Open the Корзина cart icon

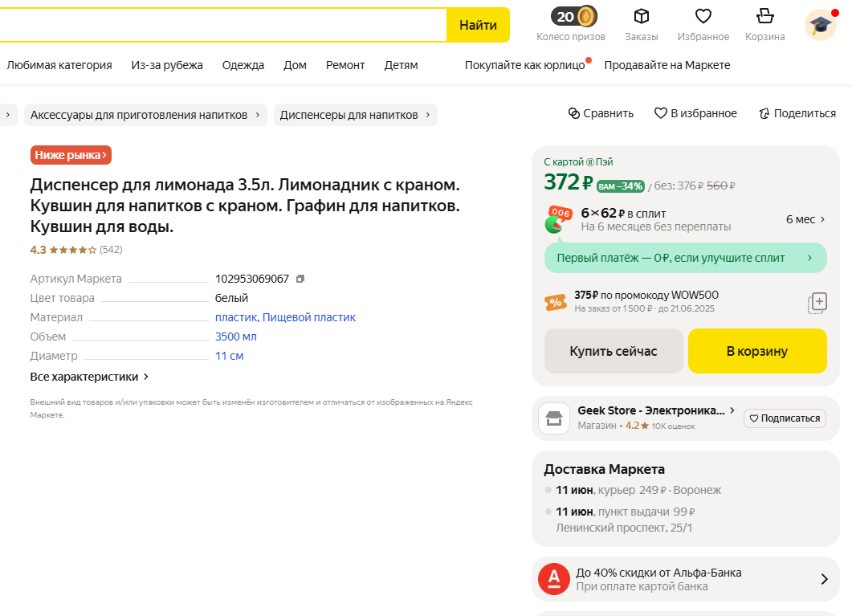tap(764, 16)
